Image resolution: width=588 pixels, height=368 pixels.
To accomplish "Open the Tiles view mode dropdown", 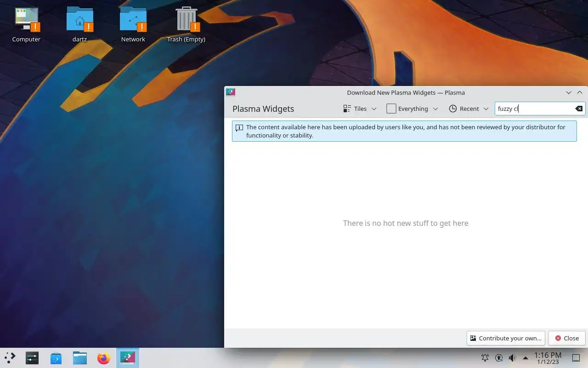I will [360, 109].
